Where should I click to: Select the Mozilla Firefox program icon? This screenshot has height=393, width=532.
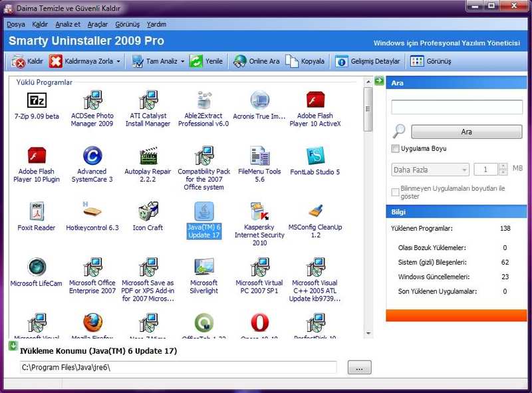(92, 323)
